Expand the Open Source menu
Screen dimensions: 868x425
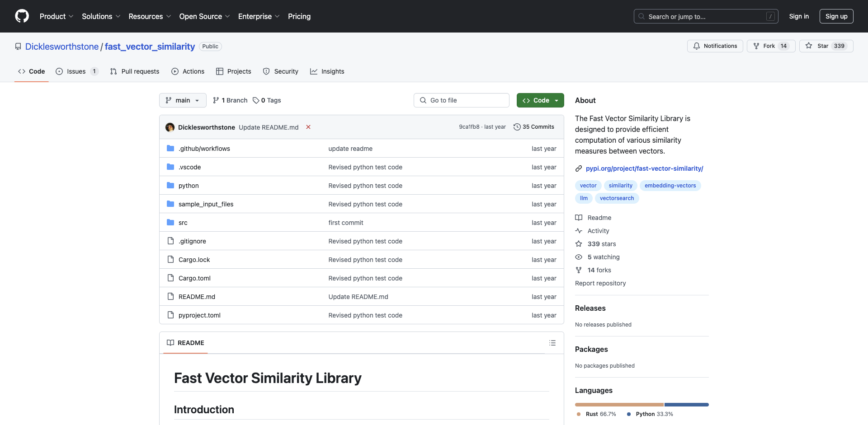204,16
